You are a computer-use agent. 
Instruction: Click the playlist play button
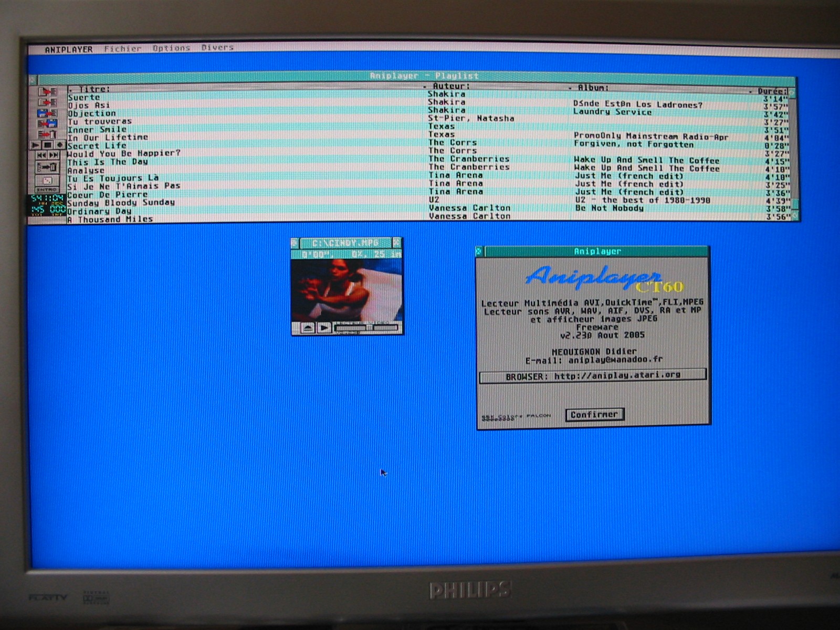(36, 145)
